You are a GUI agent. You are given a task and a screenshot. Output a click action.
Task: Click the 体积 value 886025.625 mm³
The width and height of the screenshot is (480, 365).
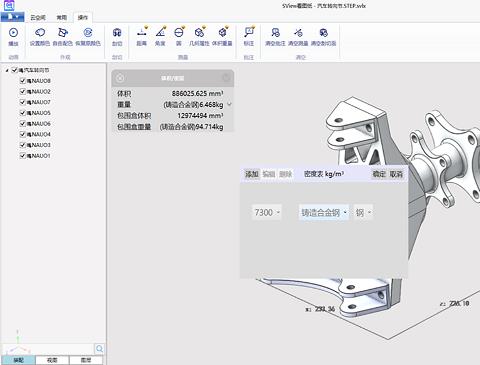coord(198,93)
